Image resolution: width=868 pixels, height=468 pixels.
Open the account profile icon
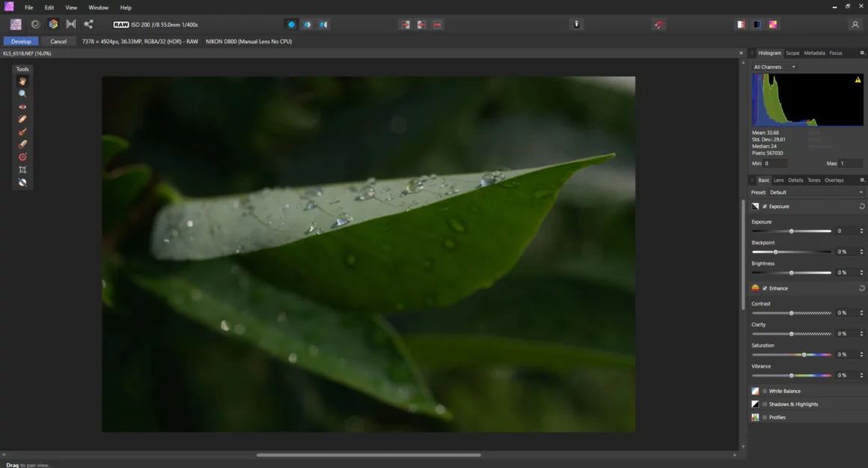(x=855, y=25)
